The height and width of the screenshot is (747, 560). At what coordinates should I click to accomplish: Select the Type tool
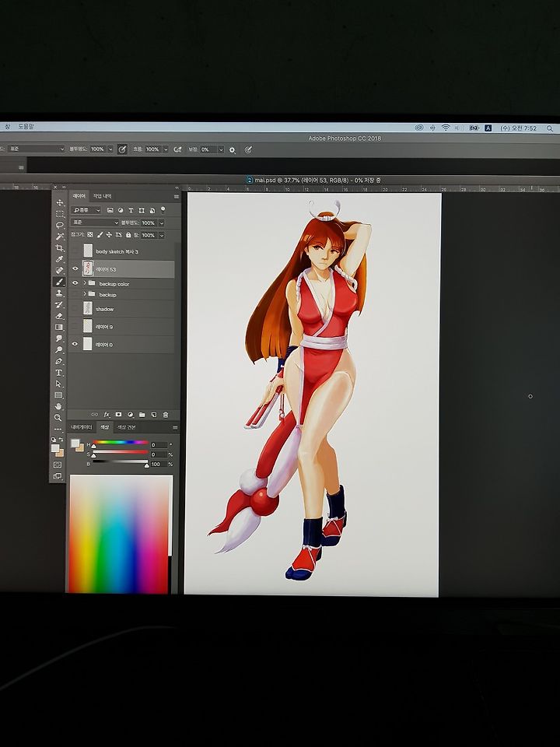pos(58,373)
